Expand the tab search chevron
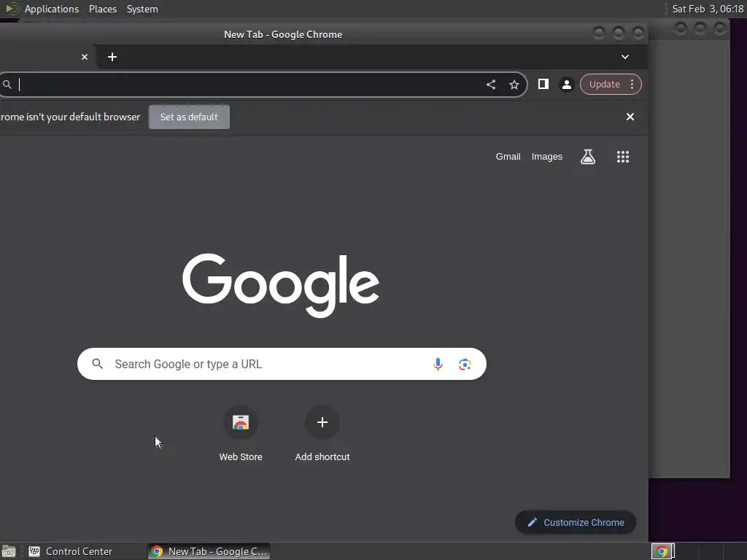747x560 pixels. pos(625,57)
